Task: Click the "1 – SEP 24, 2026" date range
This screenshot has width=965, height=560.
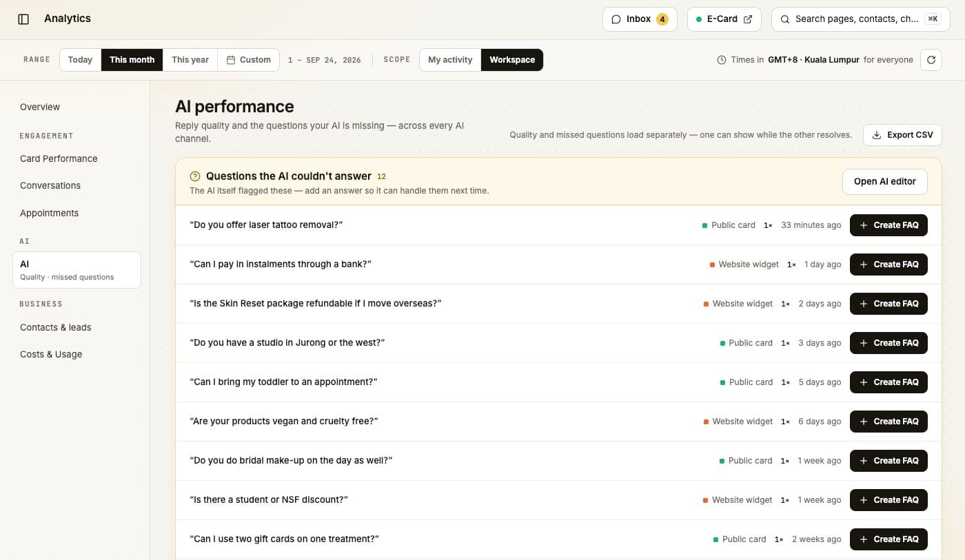Action: 325,60
